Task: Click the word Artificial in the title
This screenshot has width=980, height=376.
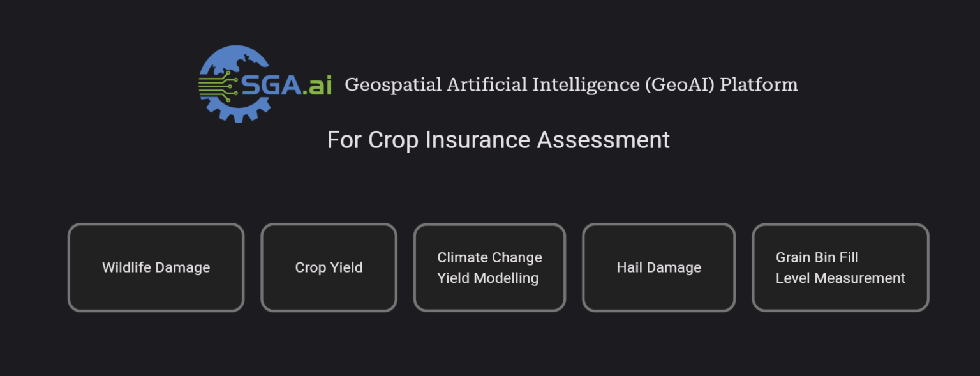Action: click(x=487, y=85)
